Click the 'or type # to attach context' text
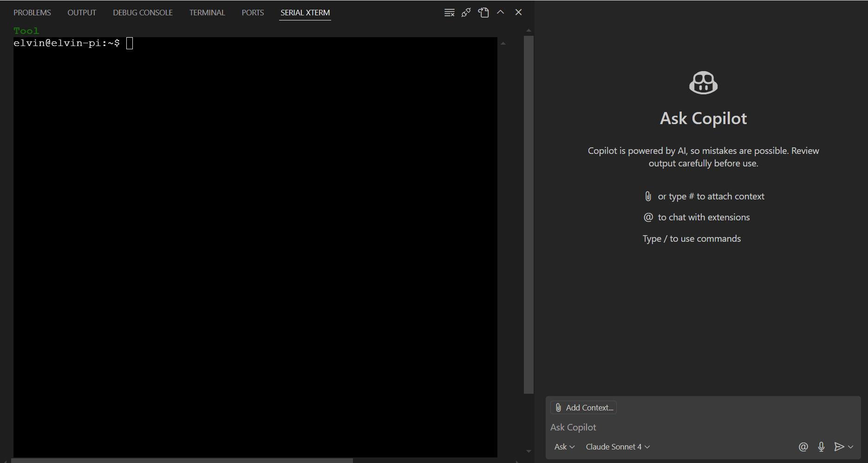 click(x=711, y=196)
